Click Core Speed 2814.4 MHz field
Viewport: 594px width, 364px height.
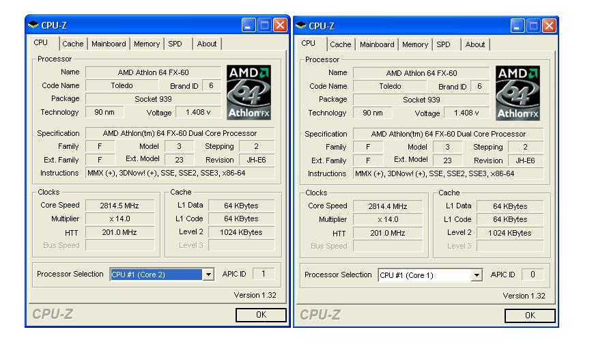click(x=388, y=206)
